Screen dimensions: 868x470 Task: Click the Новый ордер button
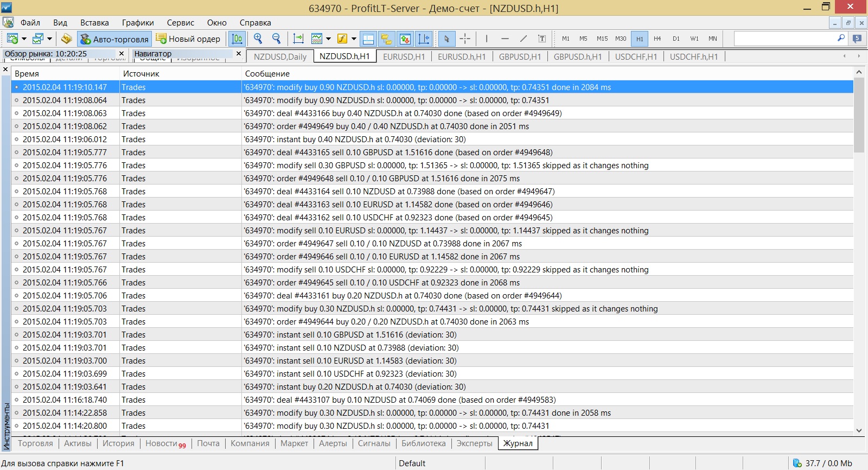[188, 39]
